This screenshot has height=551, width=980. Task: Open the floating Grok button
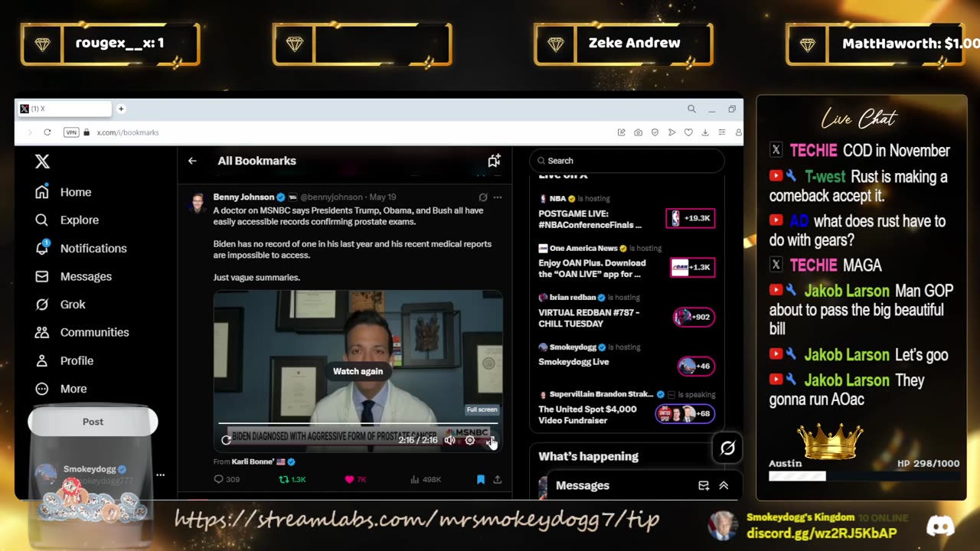727,448
